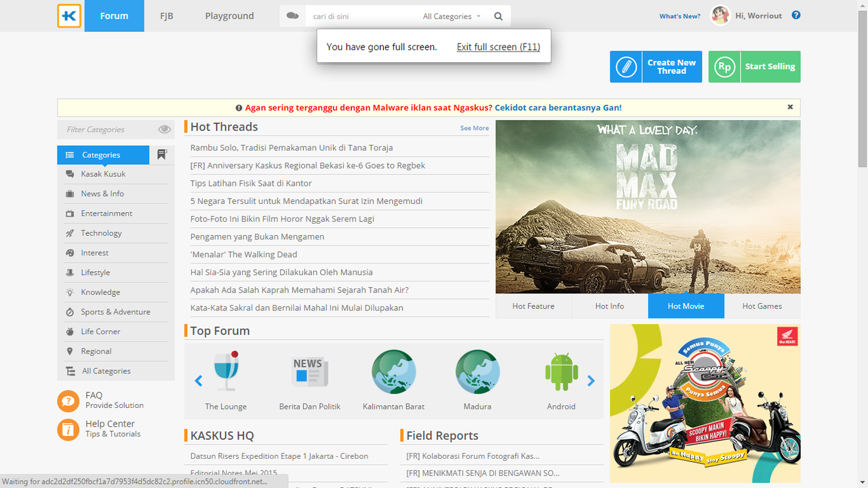Select the Hot Info tab
The image size is (868, 488).
click(610, 306)
